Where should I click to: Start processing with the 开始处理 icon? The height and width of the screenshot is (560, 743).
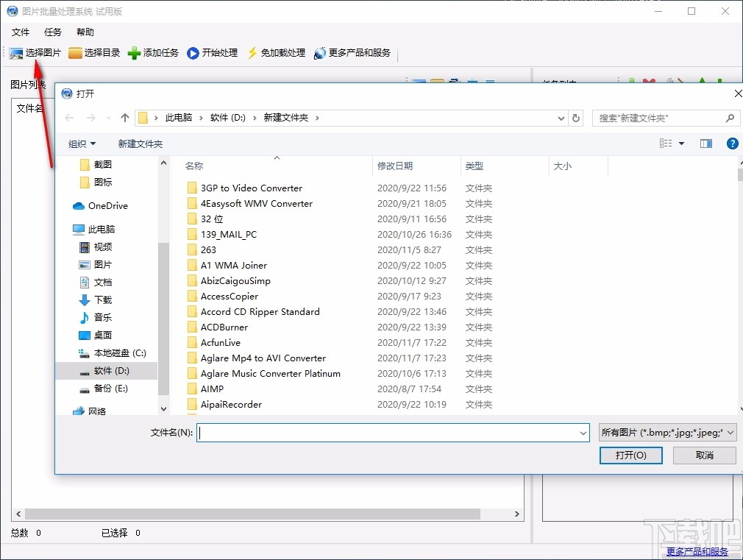click(211, 52)
